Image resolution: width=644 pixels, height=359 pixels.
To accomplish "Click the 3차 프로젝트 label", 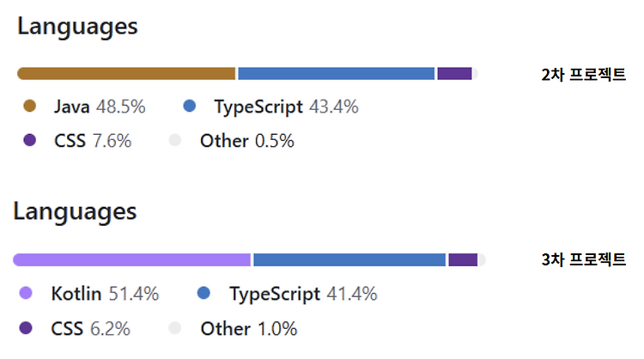I will click(x=584, y=259).
